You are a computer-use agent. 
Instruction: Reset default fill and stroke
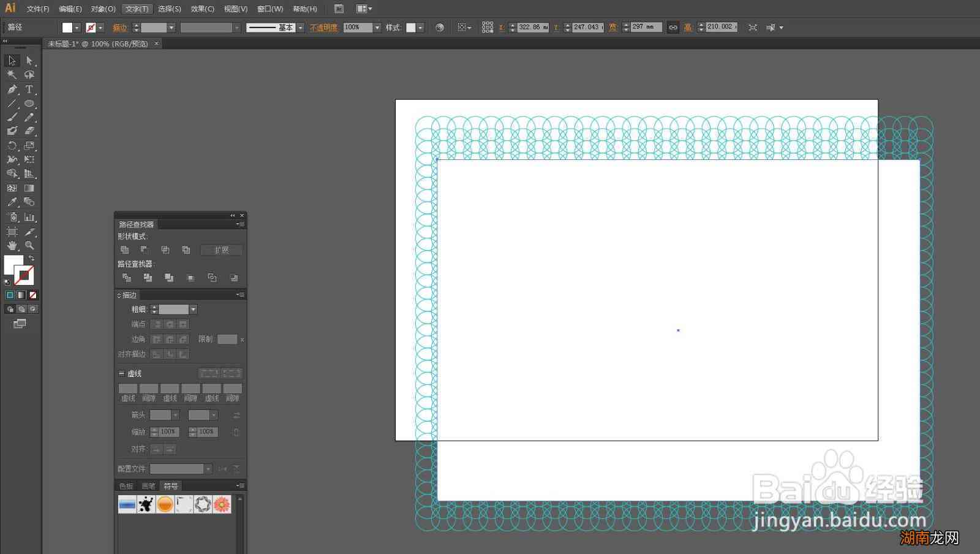[x=7, y=283]
